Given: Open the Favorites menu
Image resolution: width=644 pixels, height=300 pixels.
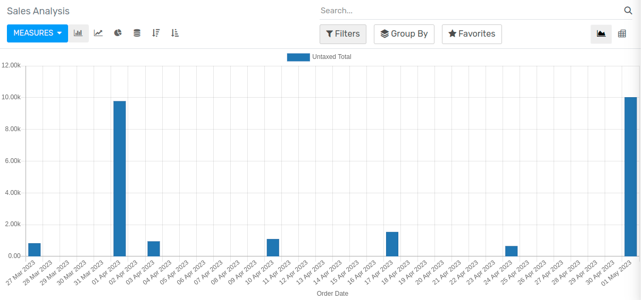Looking at the screenshot, I should tap(472, 34).
